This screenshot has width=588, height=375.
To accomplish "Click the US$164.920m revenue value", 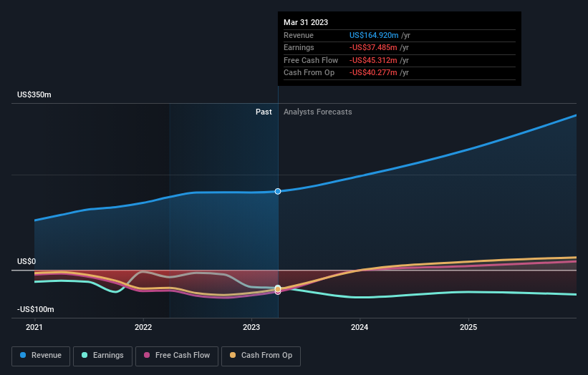I will click(x=374, y=35).
